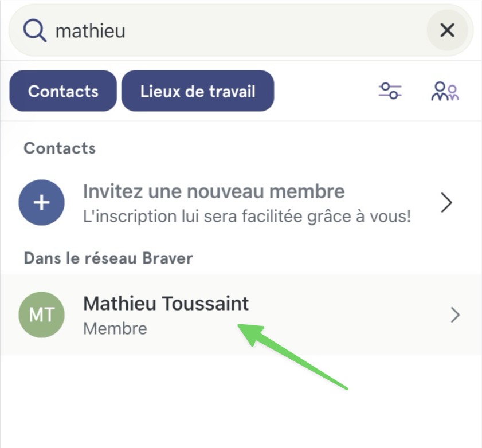This screenshot has height=448, width=482.
Task: Click the Contacts section heading
Action: pyautogui.click(x=60, y=148)
